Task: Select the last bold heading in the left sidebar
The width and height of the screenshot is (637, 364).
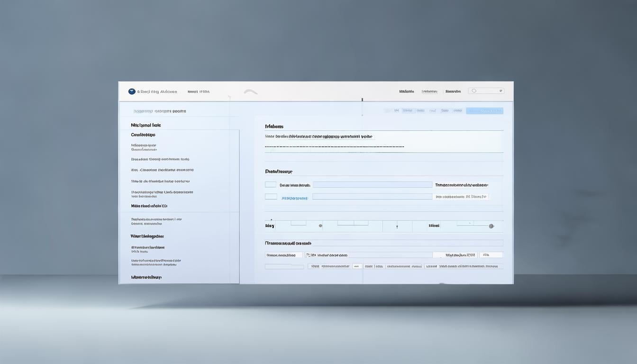Action: click(x=146, y=277)
